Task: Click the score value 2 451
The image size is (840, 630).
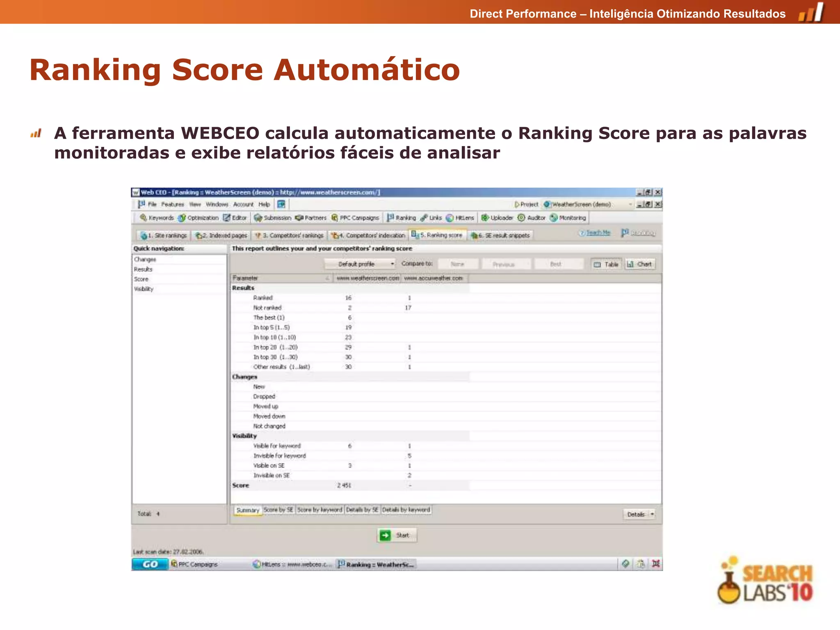Action: (x=344, y=485)
